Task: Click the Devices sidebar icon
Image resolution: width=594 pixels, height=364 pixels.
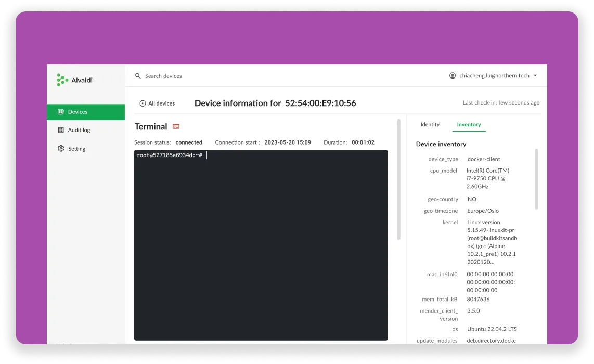Action: 61,112
